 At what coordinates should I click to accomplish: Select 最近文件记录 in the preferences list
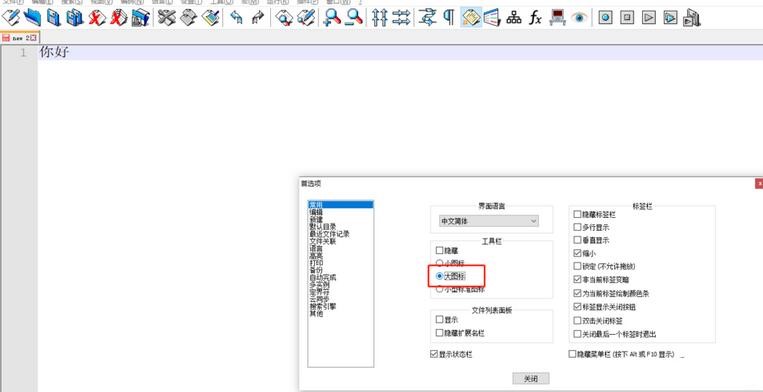coord(329,234)
